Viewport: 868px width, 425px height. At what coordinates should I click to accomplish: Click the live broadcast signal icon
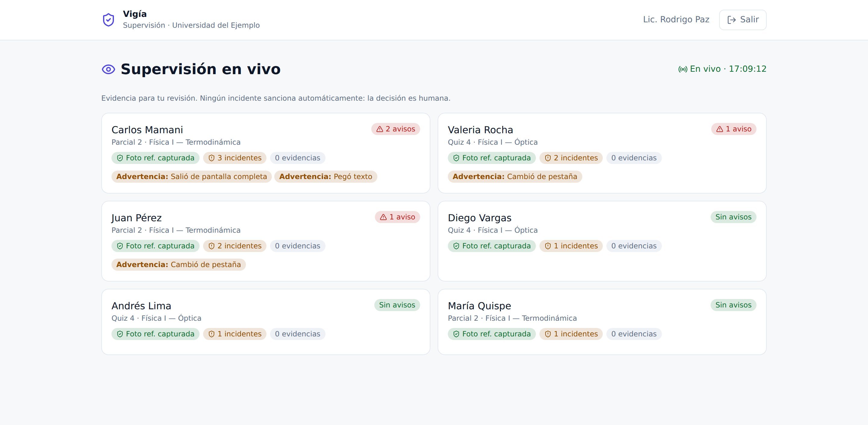[683, 69]
